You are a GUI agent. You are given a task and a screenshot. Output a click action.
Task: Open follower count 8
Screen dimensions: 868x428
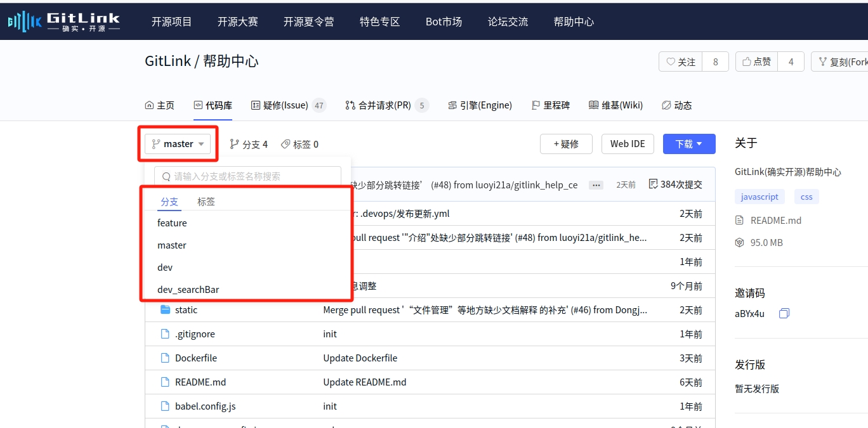click(x=716, y=62)
